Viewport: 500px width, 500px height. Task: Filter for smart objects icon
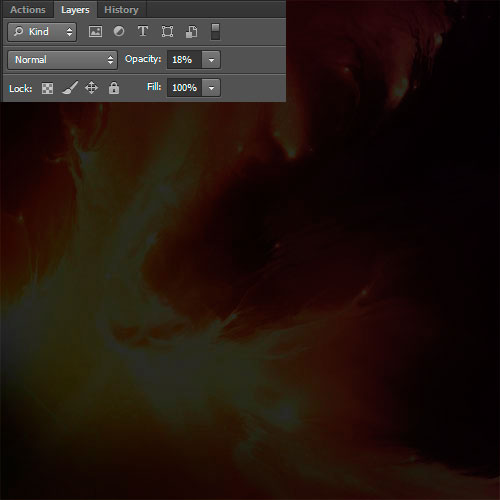click(191, 32)
